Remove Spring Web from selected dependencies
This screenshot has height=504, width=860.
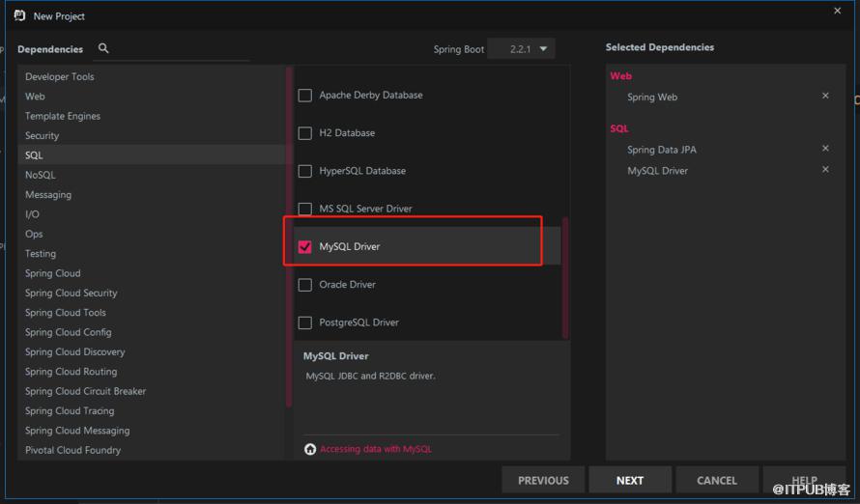[825, 96]
